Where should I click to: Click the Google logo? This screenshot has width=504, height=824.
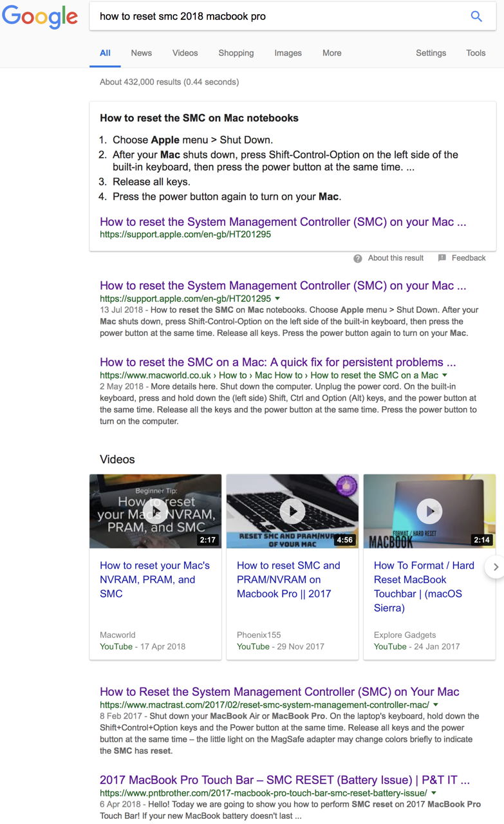[x=40, y=17]
